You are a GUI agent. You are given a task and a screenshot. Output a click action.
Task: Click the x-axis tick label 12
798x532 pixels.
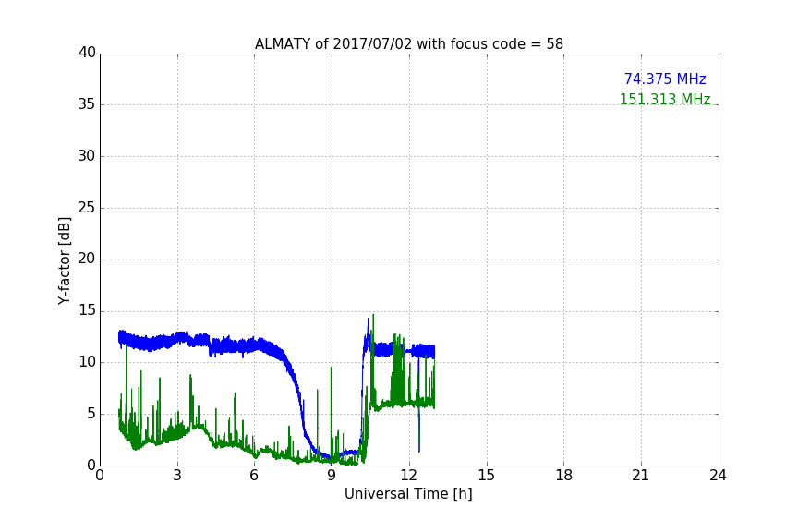409,476
